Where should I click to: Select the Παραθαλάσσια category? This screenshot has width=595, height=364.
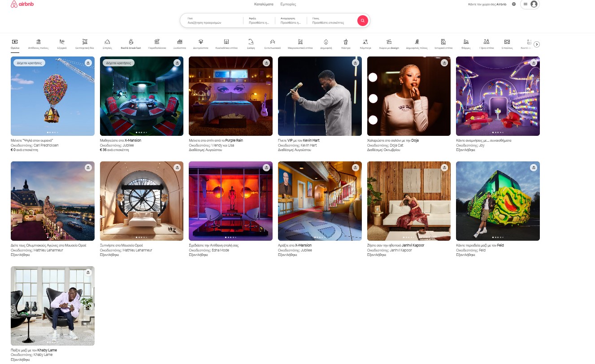tap(157, 43)
